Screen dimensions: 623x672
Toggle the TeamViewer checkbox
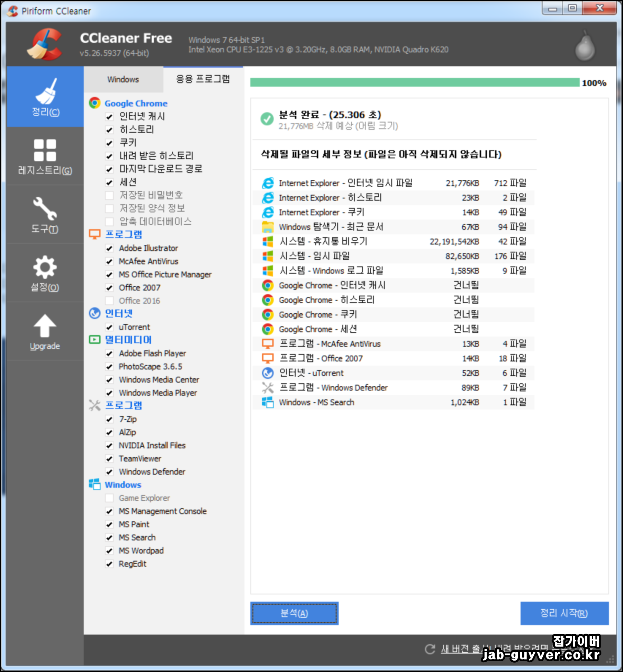pos(109,459)
